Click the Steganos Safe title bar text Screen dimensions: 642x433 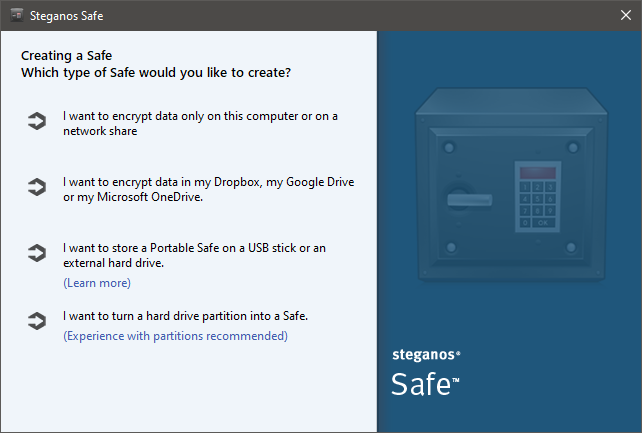pyautogui.click(x=66, y=16)
